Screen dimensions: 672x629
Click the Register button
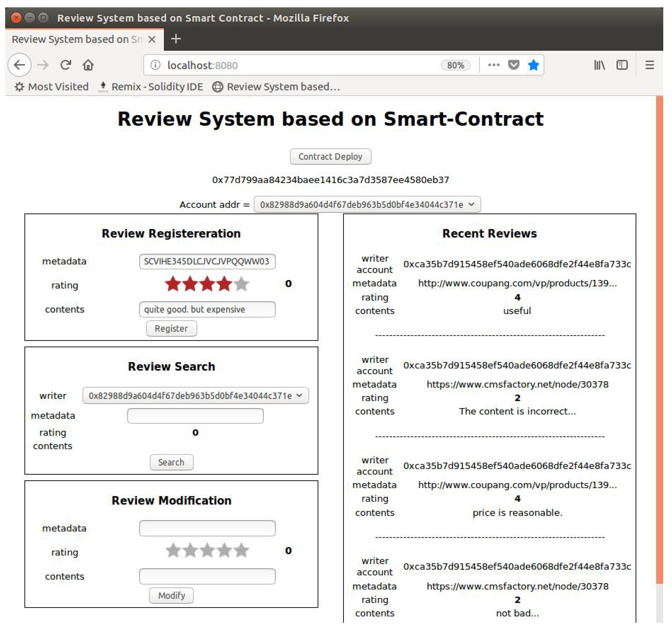171,329
